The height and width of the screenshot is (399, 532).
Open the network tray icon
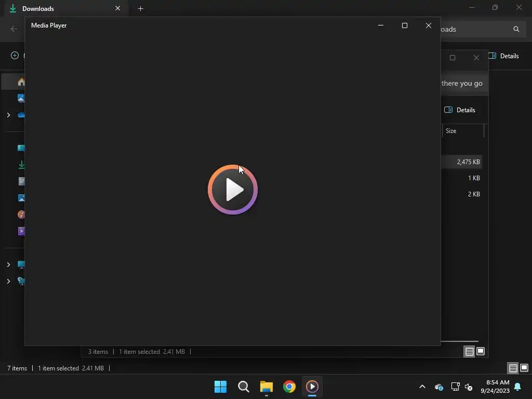[455, 387]
